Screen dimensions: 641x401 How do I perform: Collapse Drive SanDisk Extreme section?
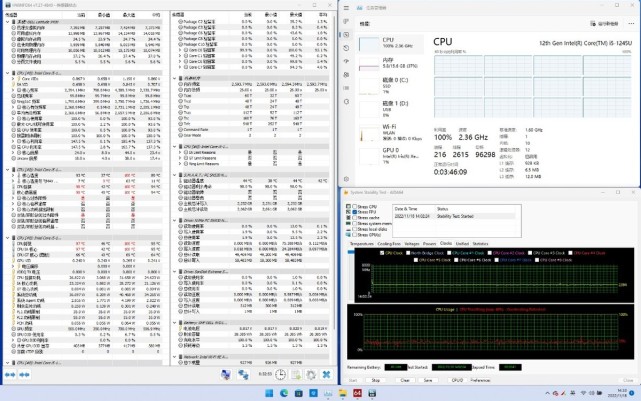pos(175,271)
